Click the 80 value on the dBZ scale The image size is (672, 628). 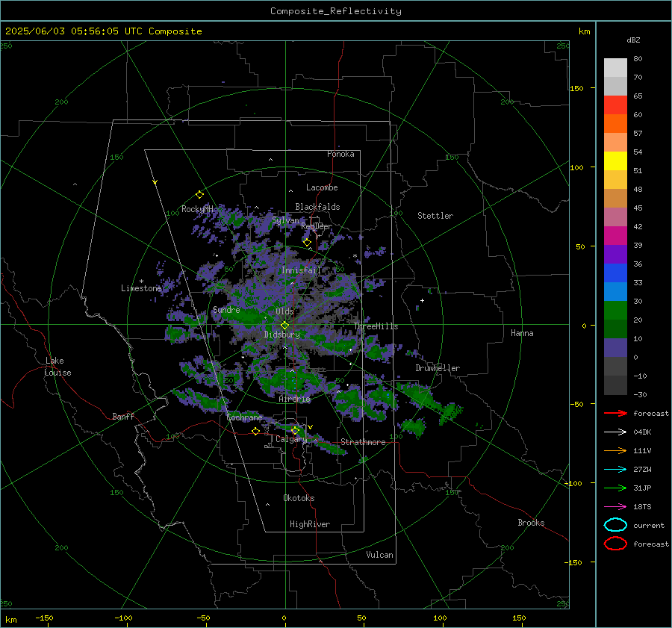click(638, 59)
